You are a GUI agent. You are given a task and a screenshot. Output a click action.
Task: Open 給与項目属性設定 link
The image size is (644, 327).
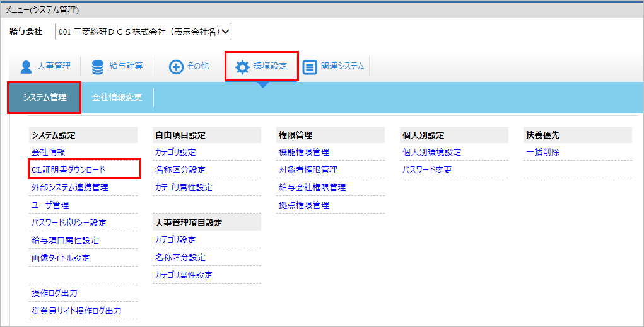point(65,241)
